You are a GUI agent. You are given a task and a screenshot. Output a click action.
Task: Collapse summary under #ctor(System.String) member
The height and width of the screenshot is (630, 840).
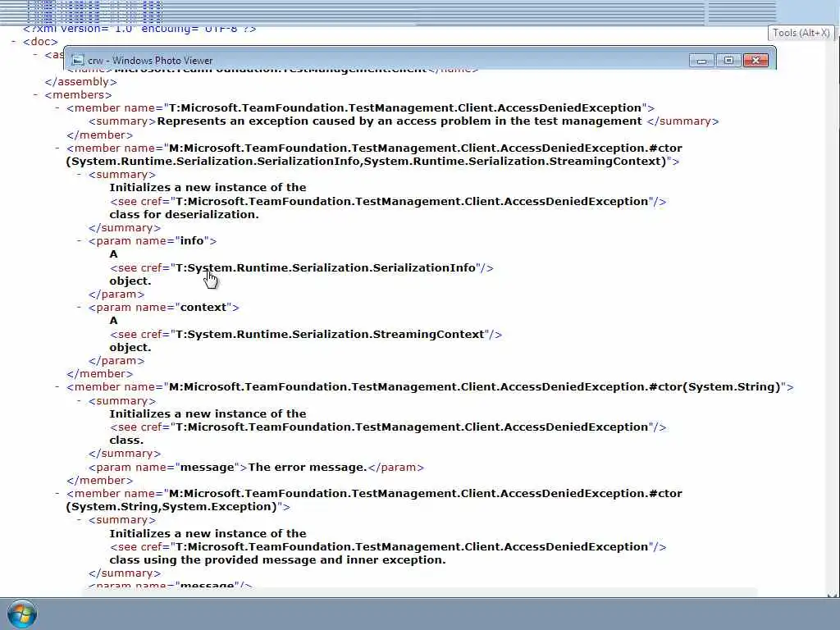click(80, 400)
